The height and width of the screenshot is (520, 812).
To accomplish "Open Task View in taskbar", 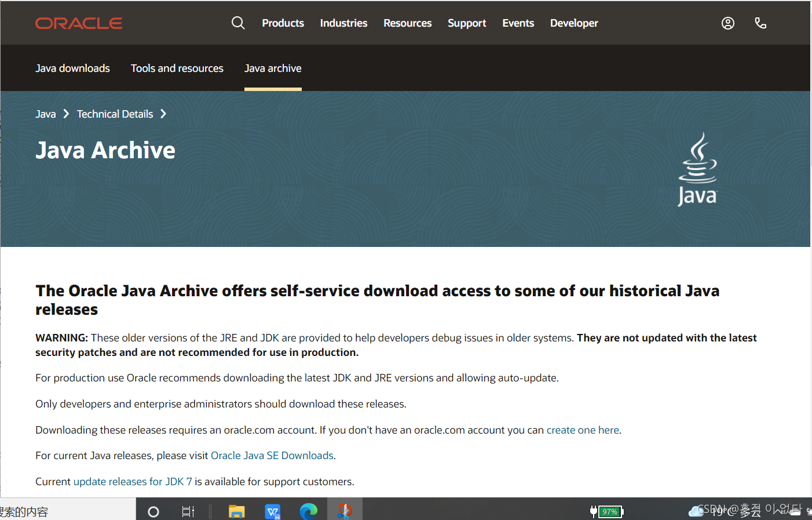I will [x=188, y=512].
